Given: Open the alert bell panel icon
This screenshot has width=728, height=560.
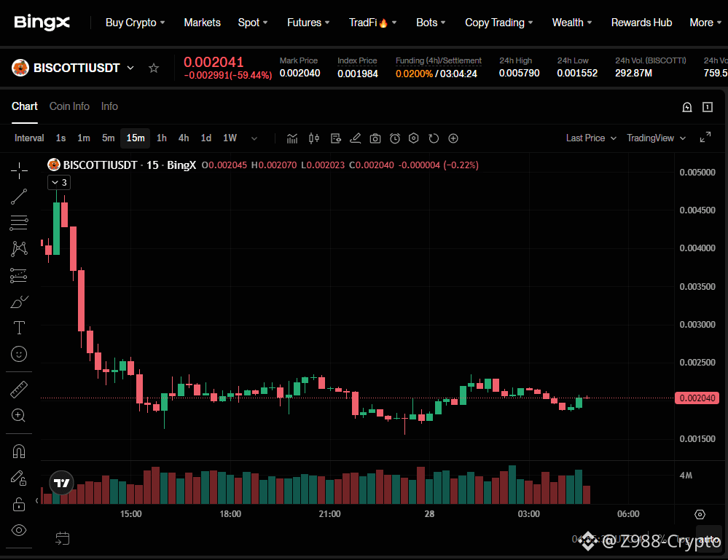Looking at the screenshot, I should point(687,107).
